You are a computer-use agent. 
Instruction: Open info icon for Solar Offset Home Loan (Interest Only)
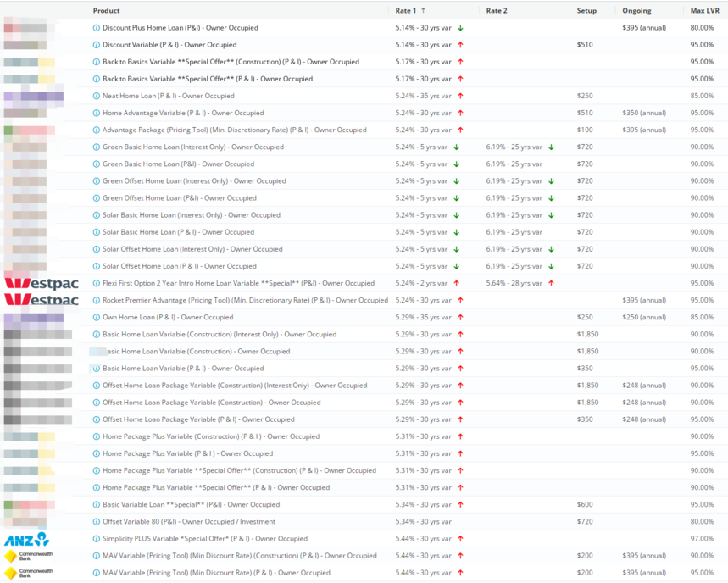[x=96, y=249]
